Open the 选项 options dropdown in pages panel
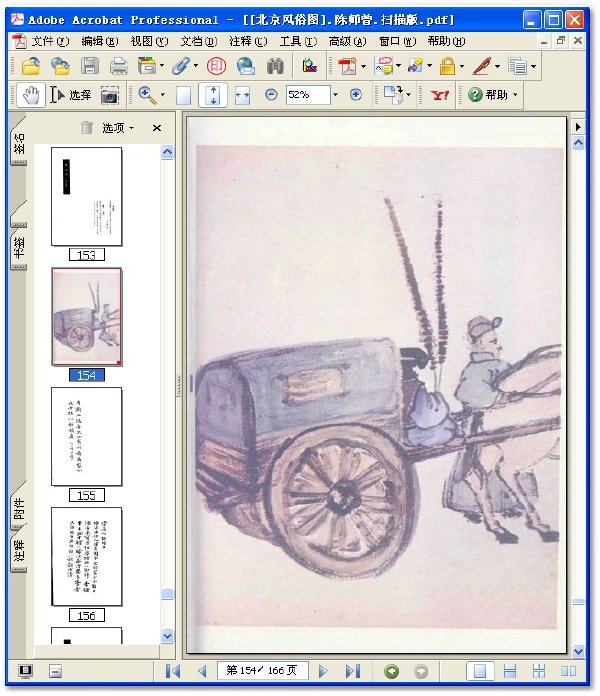The image size is (600, 696). [118, 128]
